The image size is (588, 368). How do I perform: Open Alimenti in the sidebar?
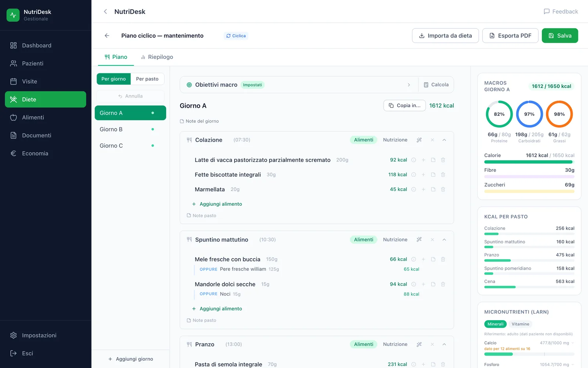pos(46,117)
